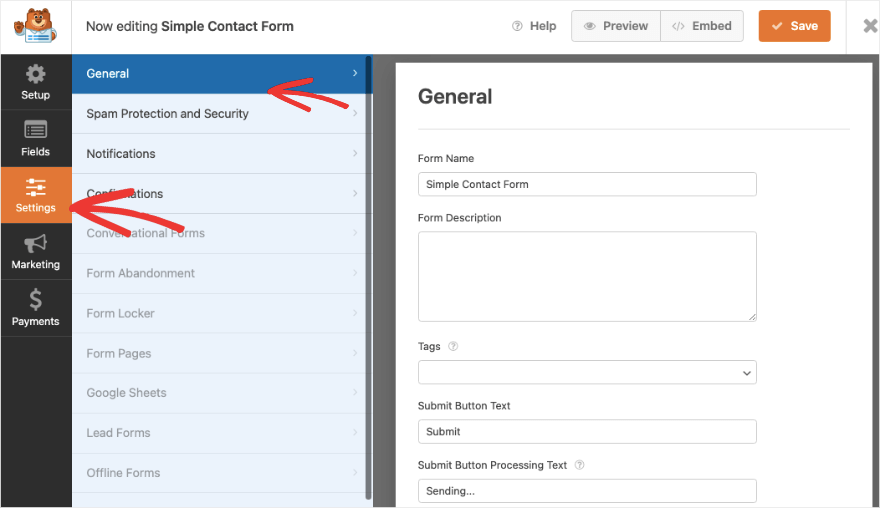Click chevron on Notifications row

tap(355, 153)
